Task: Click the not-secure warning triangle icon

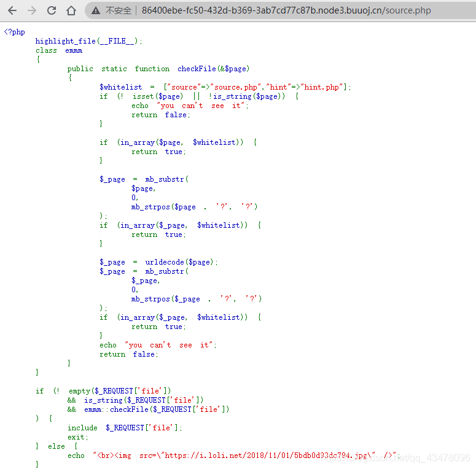Action: 96,11
